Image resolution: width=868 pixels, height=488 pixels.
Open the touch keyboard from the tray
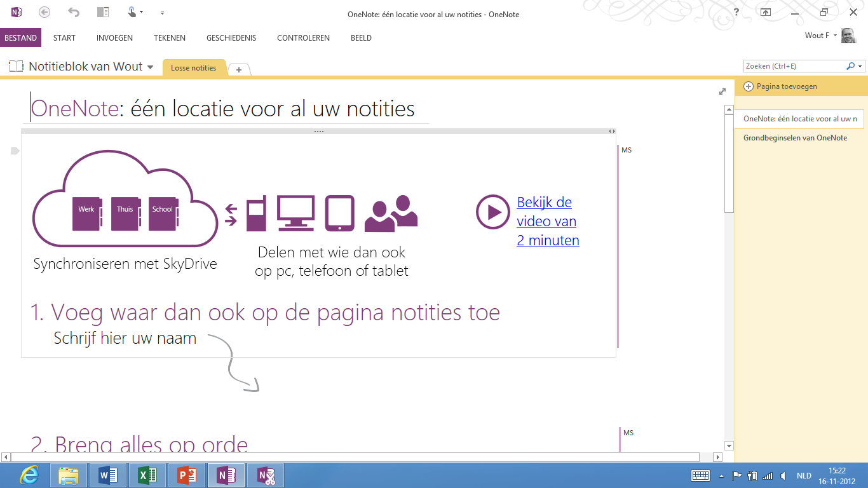[x=700, y=475]
